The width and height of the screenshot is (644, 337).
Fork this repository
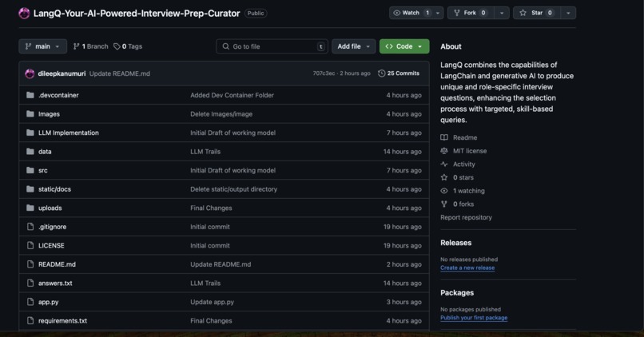tap(471, 13)
